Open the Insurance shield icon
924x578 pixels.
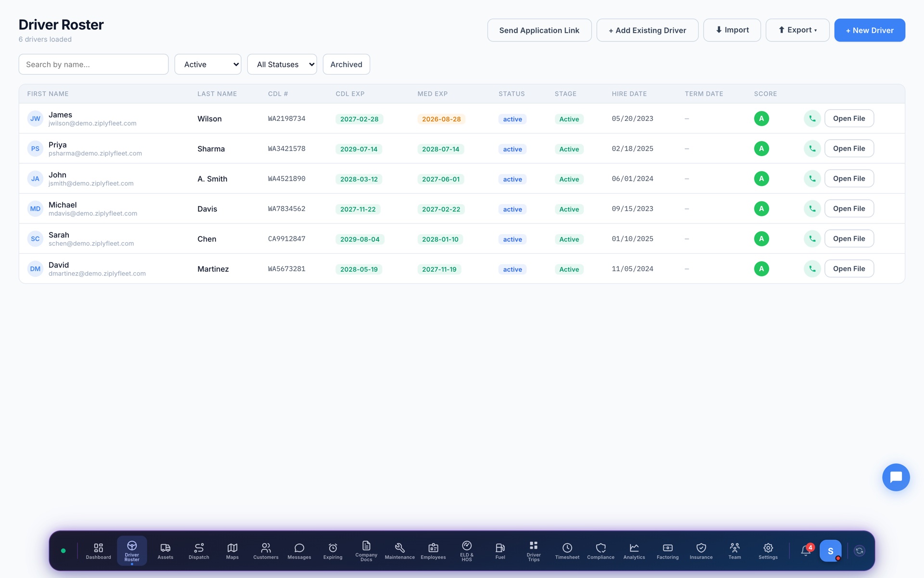pyautogui.click(x=701, y=551)
